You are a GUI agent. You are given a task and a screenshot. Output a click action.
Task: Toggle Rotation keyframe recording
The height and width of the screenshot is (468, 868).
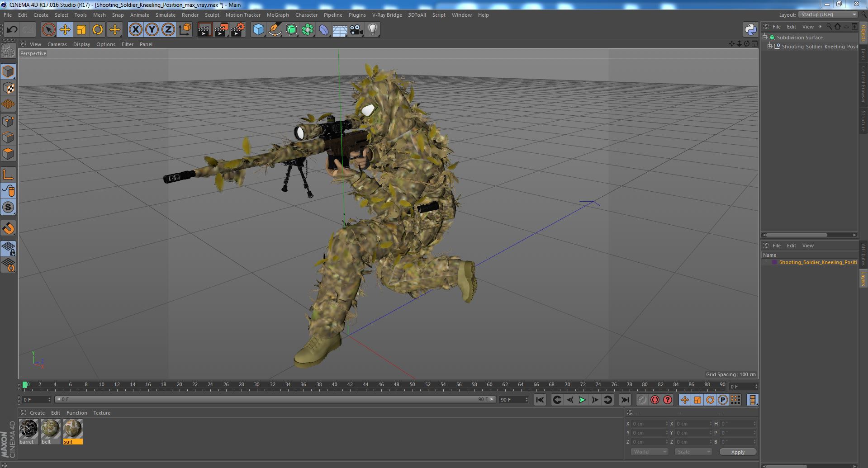tap(710, 400)
